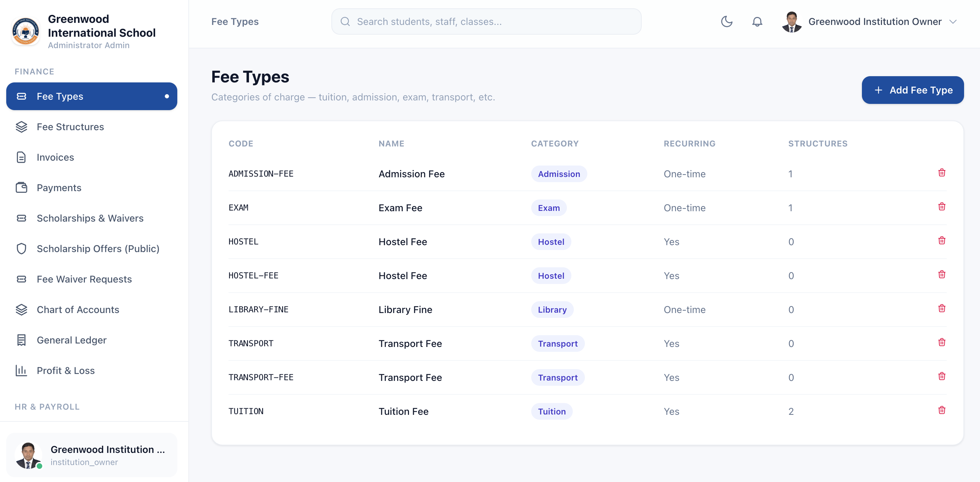Click the STRUCTURES column header

coord(818,143)
